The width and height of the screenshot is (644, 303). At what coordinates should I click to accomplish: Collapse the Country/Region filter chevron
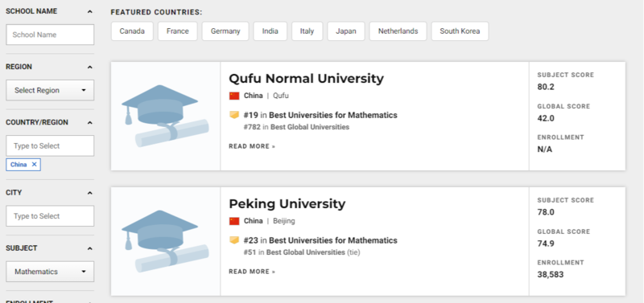90,123
